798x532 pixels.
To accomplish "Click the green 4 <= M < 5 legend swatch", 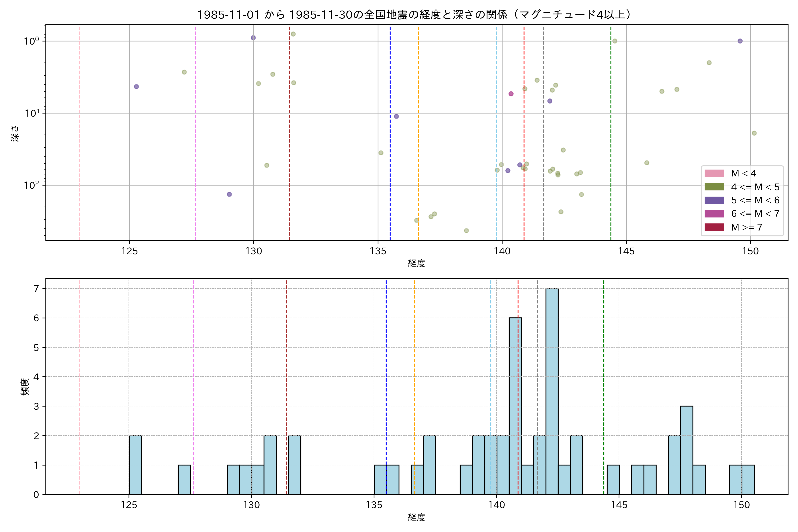I will pyautogui.click(x=714, y=187).
